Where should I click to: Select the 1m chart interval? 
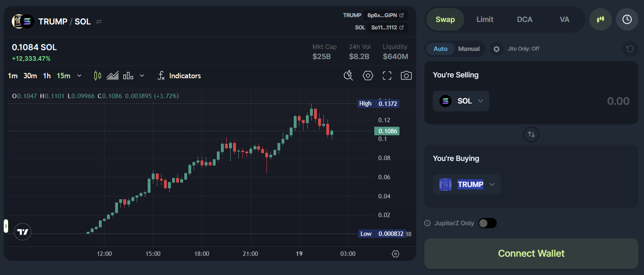tap(13, 76)
